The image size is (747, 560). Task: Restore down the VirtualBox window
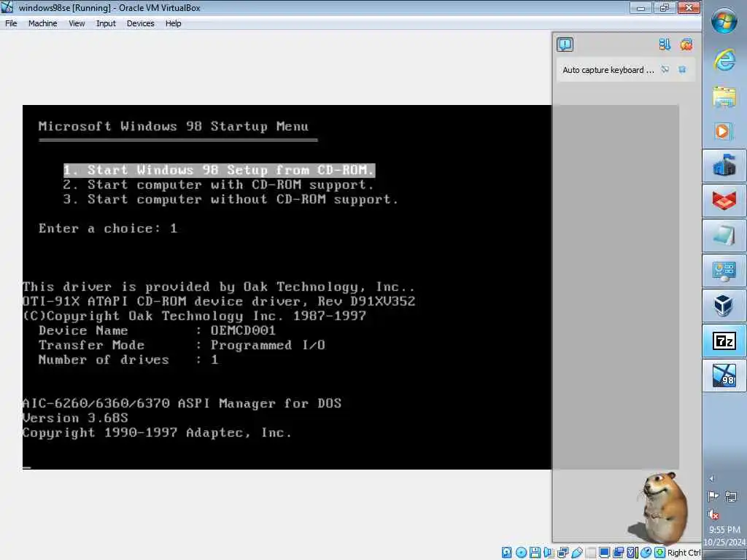pyautogui.click(x=664, y=7)
